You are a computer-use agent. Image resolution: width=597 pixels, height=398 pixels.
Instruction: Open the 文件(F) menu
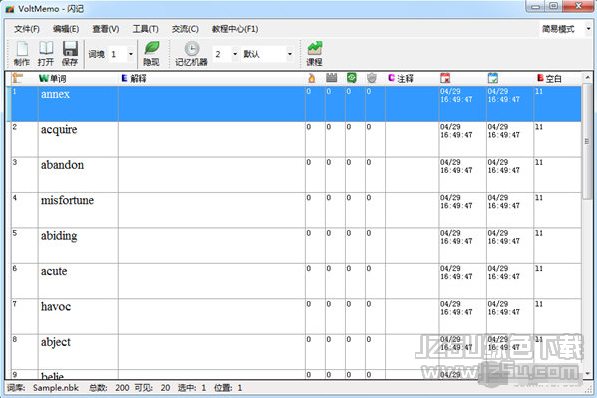click(27, 29)
